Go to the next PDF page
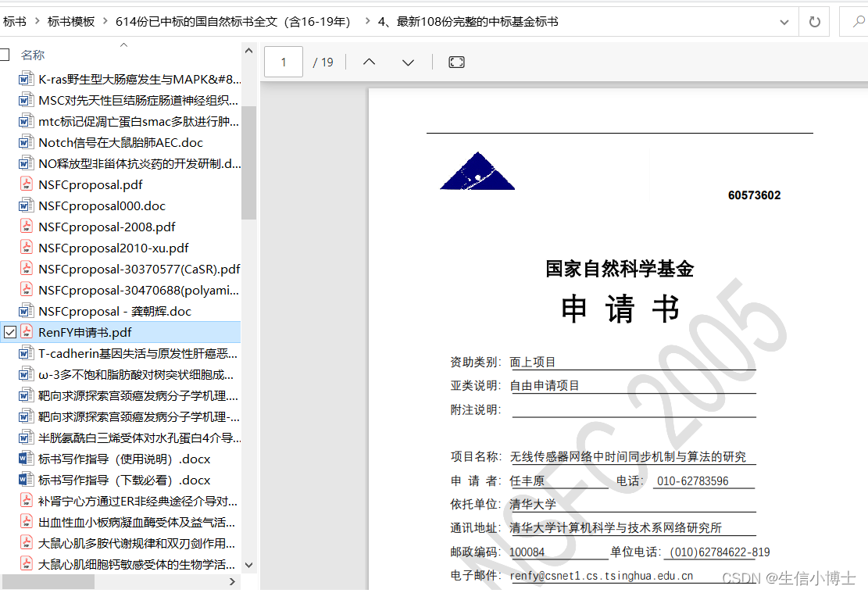This screenshot has height=593, width=868. click(408, 62)
